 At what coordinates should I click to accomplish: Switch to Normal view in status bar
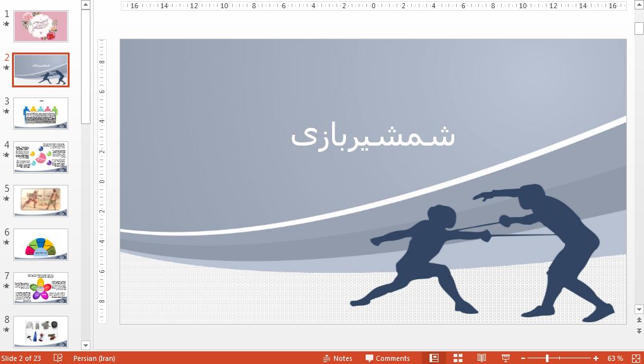433,358
